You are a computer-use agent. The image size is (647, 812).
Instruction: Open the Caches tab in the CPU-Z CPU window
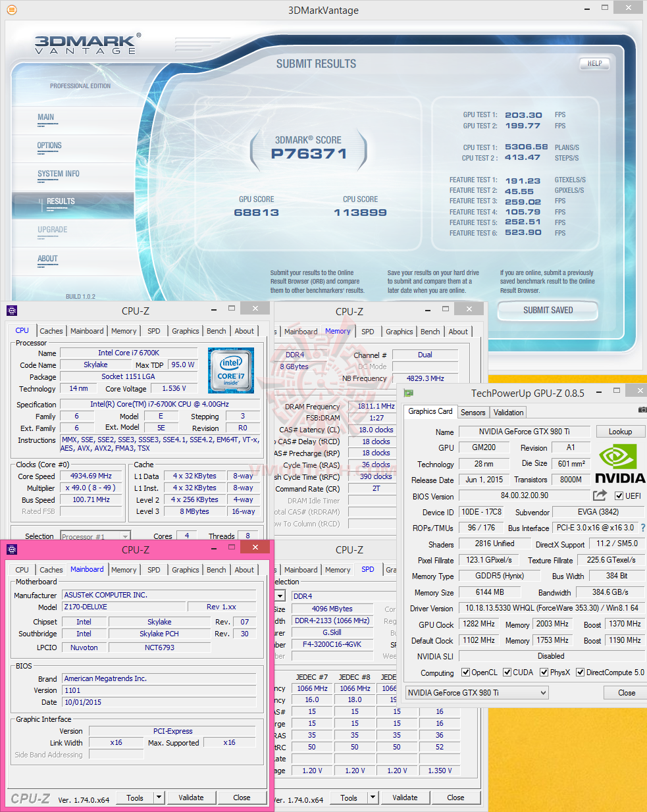(51, 331)
